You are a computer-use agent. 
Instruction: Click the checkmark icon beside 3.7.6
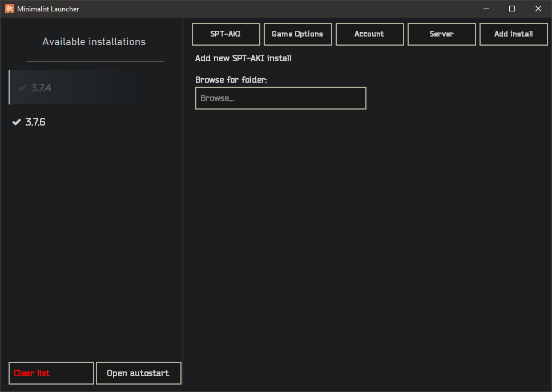[17, 122]
